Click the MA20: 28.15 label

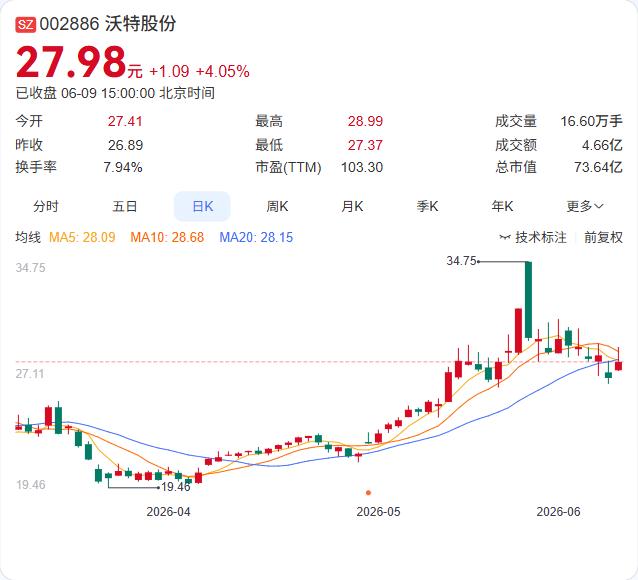[x=256, y=237]
